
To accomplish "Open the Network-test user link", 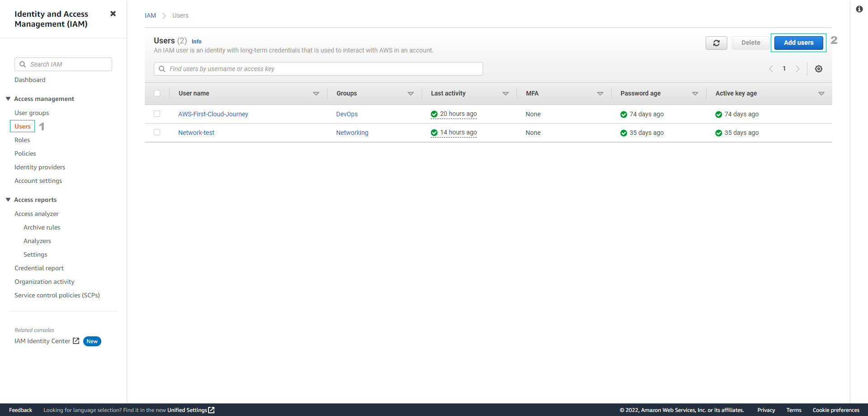I will [196, 133].
